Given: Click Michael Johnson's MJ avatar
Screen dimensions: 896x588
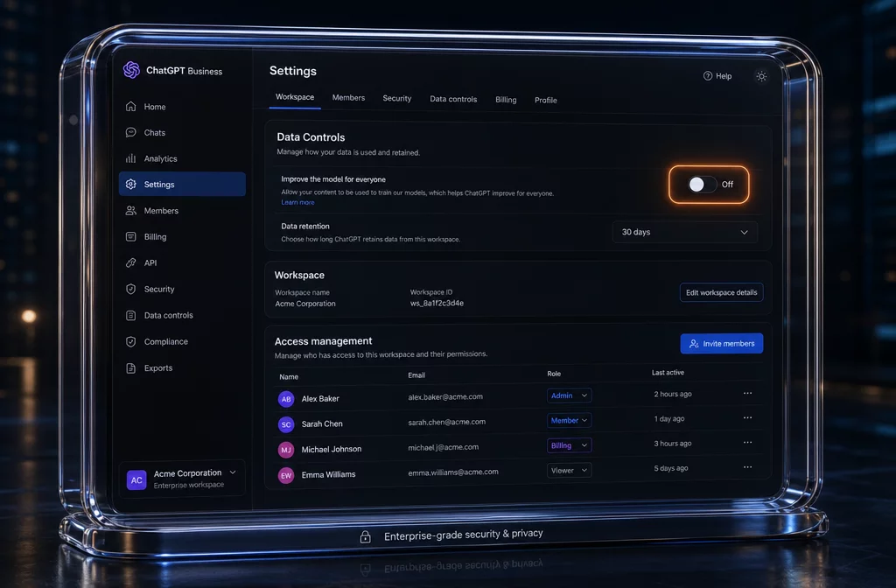Looking at the screenshot, I should coord(286,450).
